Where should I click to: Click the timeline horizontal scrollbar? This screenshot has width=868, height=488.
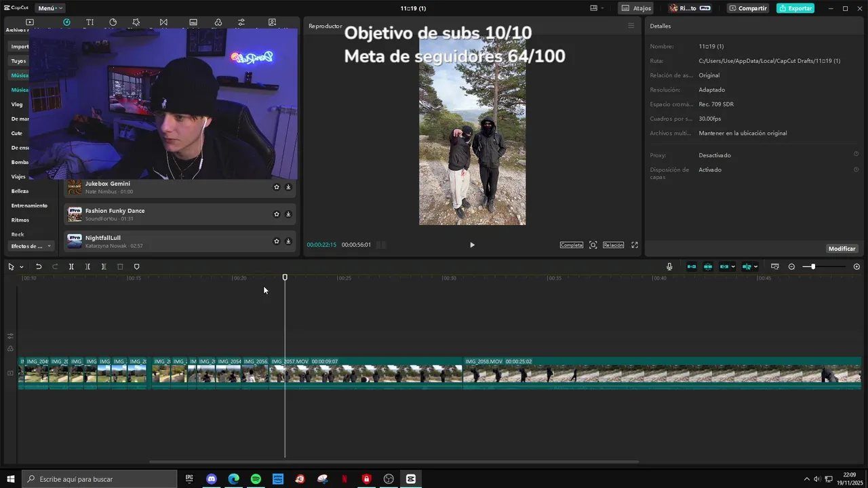click(394, 462)
